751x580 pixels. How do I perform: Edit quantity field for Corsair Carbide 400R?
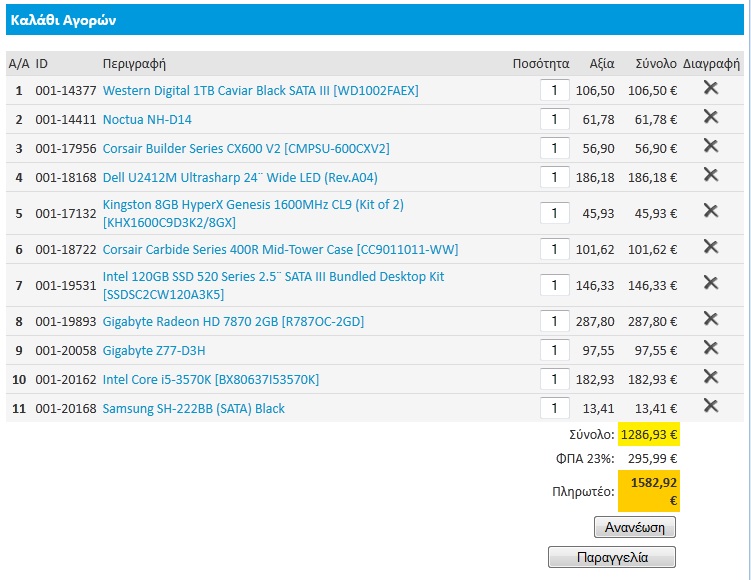(555, 249)
